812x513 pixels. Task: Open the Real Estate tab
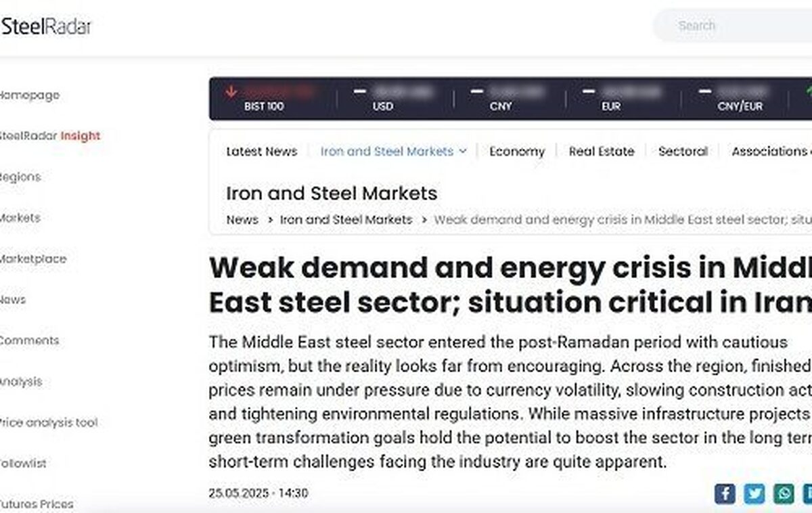pos(602,152)
